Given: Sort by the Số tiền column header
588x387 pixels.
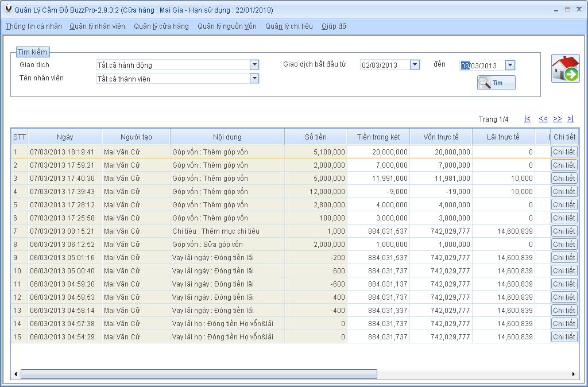Looking at the screenshot, I should tap(316, 137).
